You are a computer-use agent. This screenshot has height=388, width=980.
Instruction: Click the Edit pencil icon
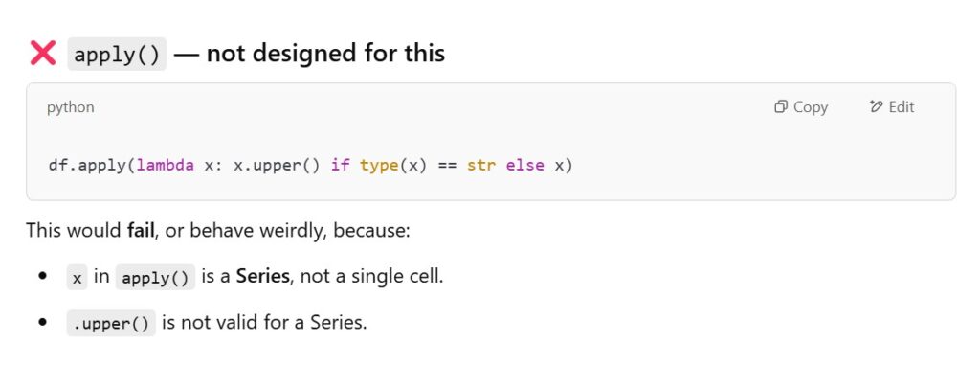pyautogui.click(x=876, y=107)
